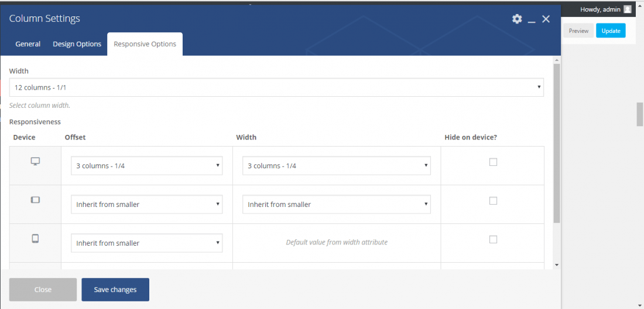This screenshot has width=644, height=309.
Task: Open the desktop Offset dropdown
Action: [146, 166]
